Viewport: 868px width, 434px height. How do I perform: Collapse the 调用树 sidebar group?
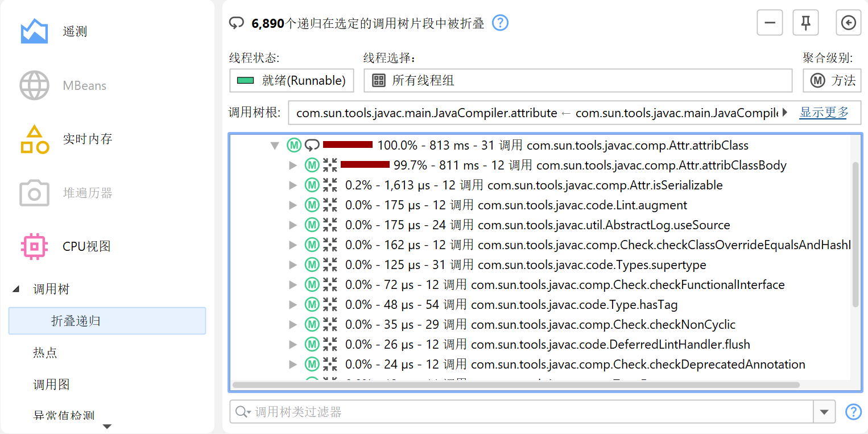(x=15, y=290)
